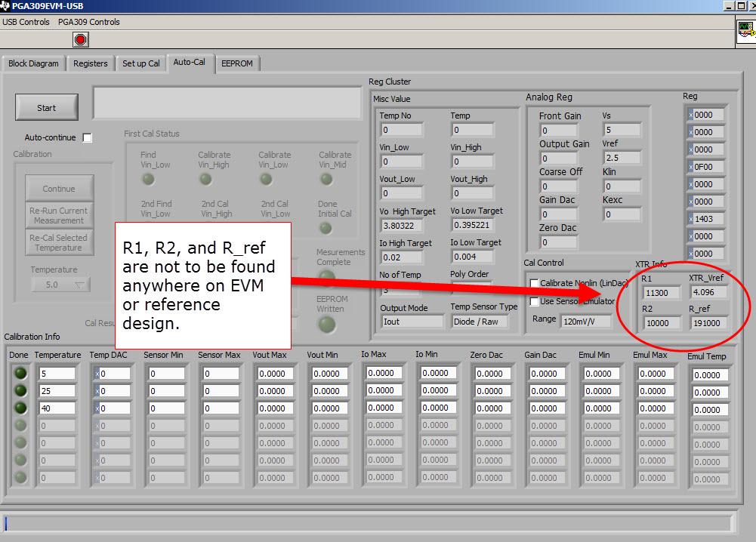Screen dimensions: 756x542
Task: Click the Temp DAC cell in the 25 row
Action: [112, 391]
